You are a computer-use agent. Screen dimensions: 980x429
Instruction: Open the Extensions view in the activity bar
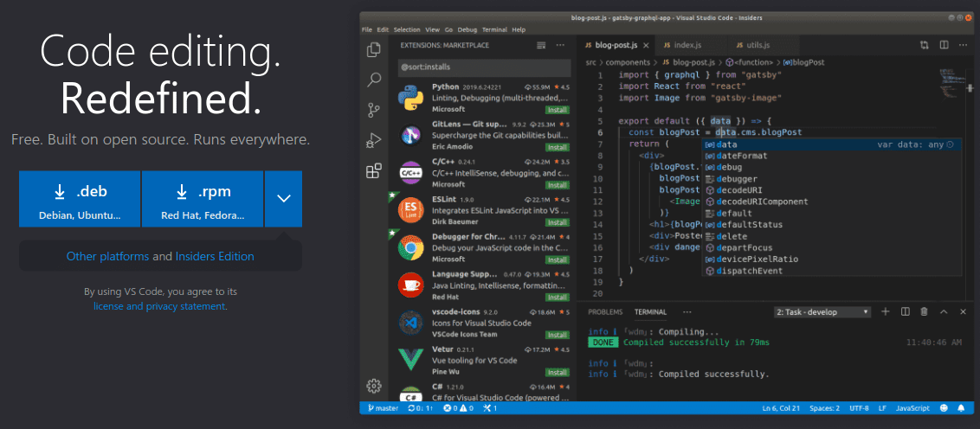pos(374,171)
